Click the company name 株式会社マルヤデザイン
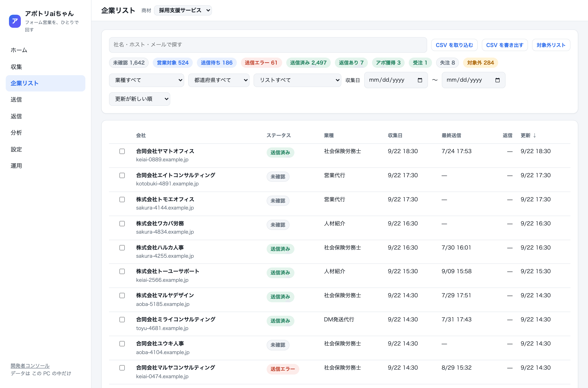This screenshot has width=588, height=388. (165, 295)
